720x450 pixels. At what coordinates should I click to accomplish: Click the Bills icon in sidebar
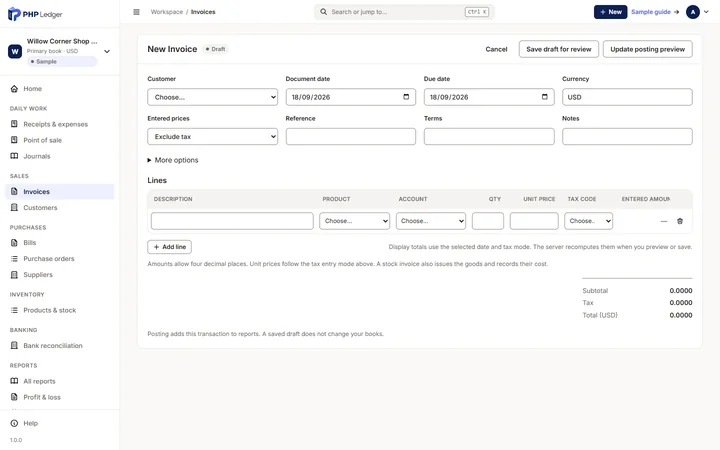14,242
